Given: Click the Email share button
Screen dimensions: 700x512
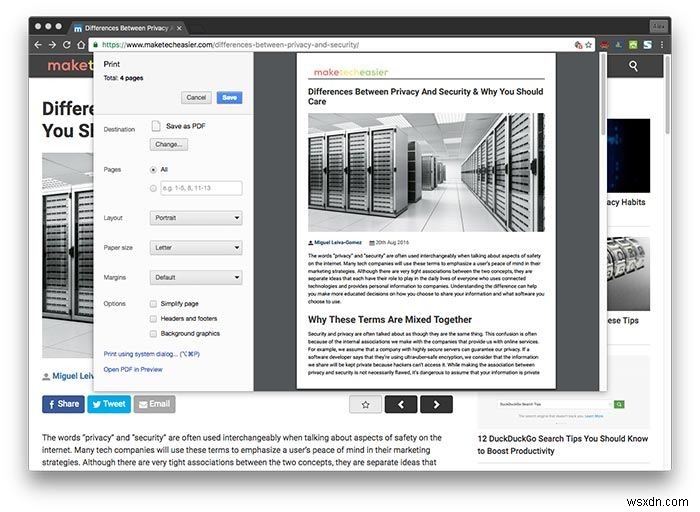Looking at the screenshot, I should click(x=154, y=404).
